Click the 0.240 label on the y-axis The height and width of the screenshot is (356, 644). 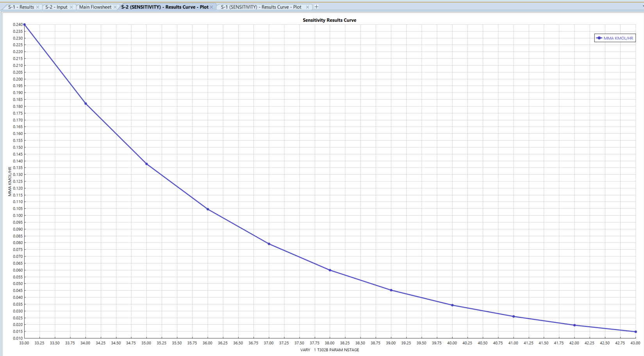(18, 24)
